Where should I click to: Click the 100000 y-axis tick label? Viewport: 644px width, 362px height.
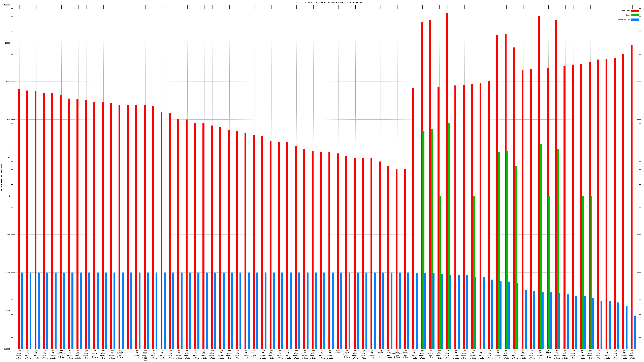tap(7, 5)
